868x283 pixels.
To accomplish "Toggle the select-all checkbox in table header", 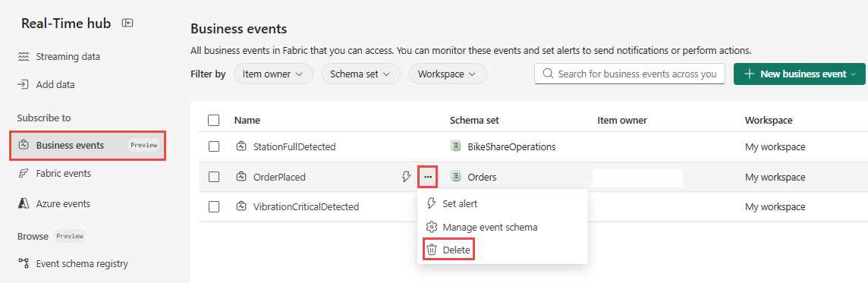I will [x=214, y=120].
